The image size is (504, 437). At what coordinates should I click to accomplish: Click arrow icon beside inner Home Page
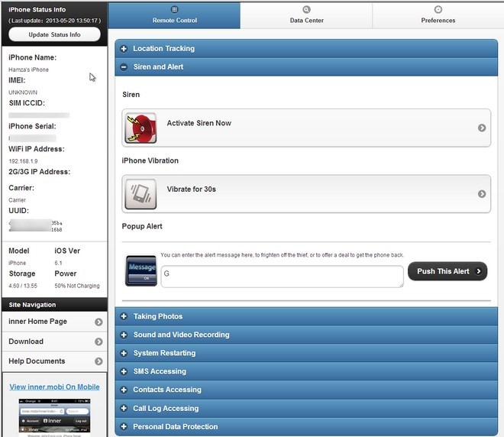click(99, 322)
